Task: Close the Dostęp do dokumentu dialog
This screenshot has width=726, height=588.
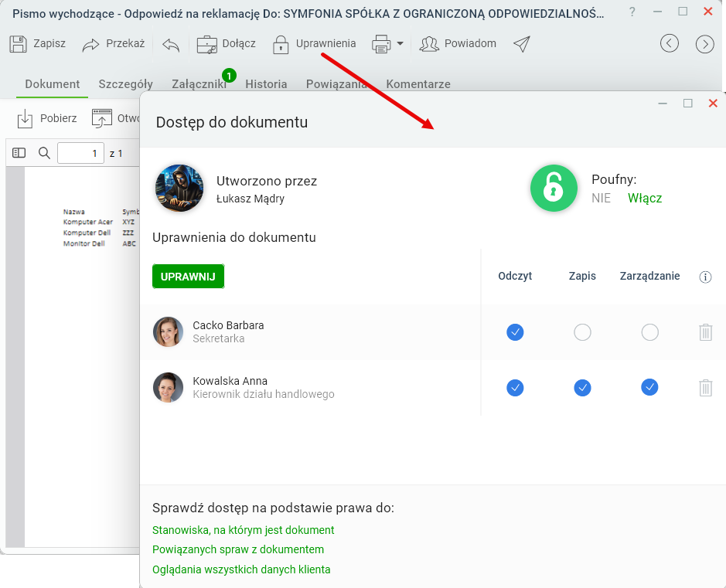Action: click(713, 104)
